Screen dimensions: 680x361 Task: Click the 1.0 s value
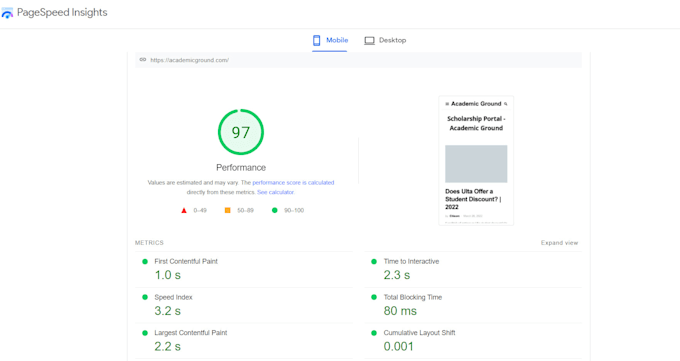click(x=168, y=275)
